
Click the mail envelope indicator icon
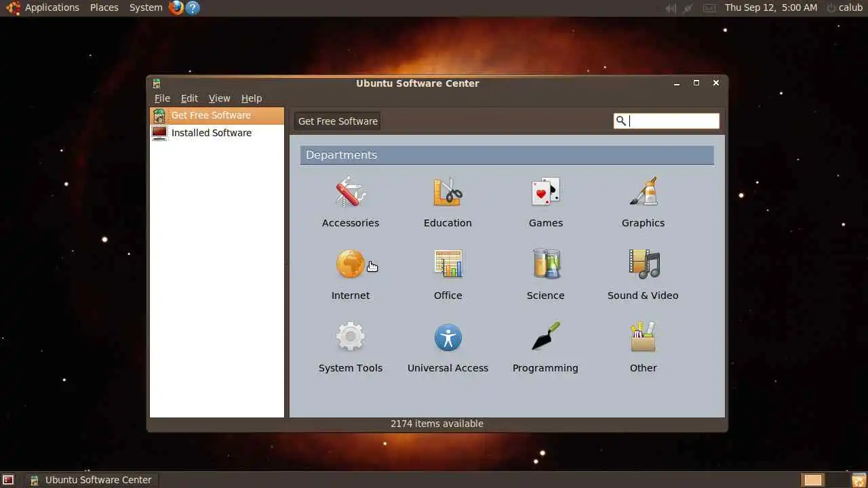point(709,8)
